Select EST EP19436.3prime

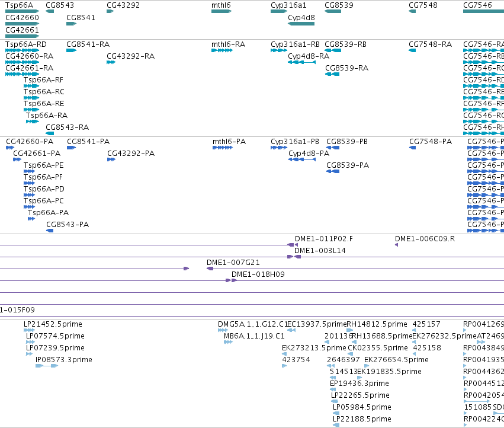click(333, 389)
